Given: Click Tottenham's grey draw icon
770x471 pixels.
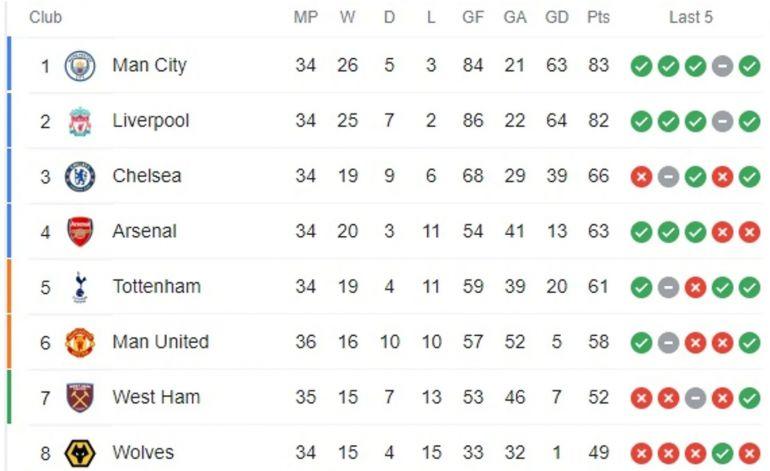Looking at the screenshot, I should pyautogui.click(x=668, y=287).
